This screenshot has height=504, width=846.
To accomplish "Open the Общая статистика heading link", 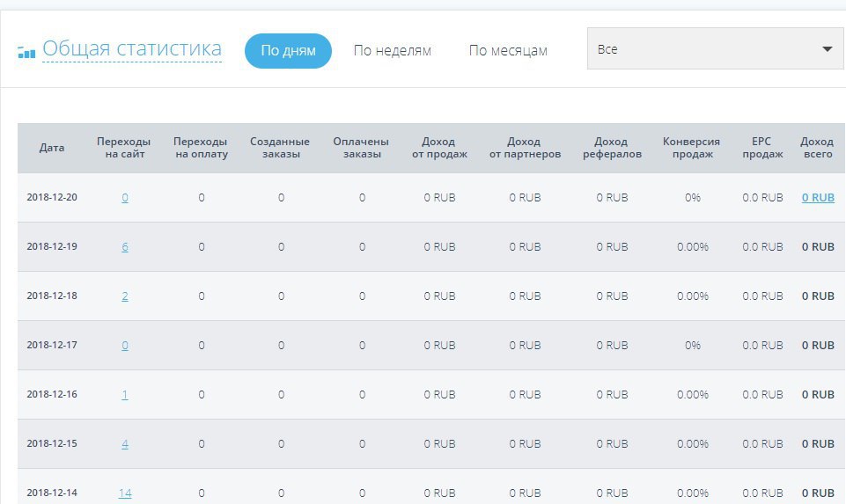I will [x=132, y=48].
